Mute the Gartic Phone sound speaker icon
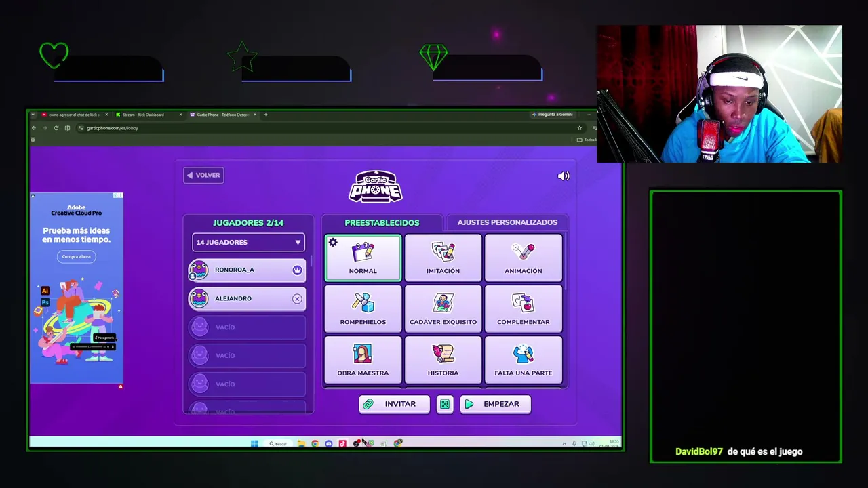The height and width of the screenshot is (488, 868). pyautogui.click(x=564, y=176)
